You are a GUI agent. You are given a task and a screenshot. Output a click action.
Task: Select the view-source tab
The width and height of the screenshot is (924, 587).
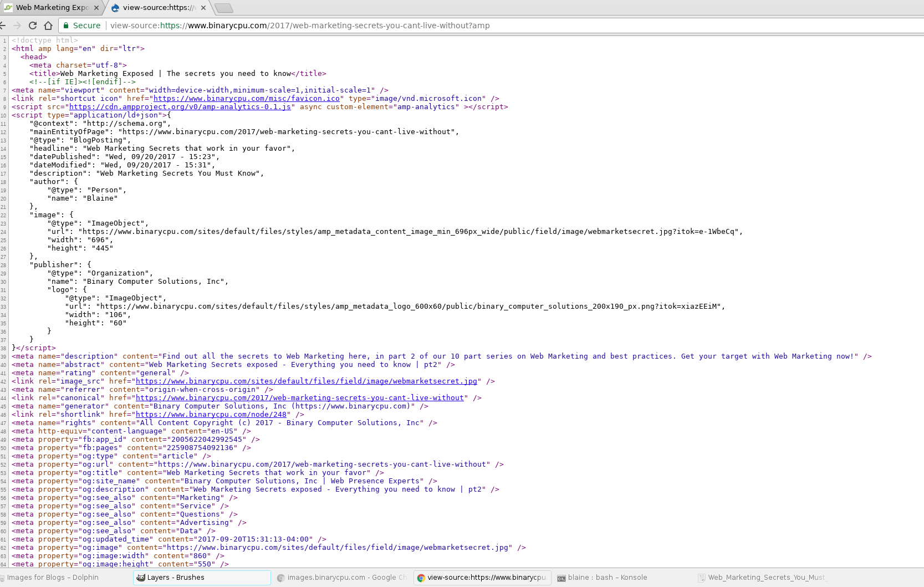(x=159, y=8)
